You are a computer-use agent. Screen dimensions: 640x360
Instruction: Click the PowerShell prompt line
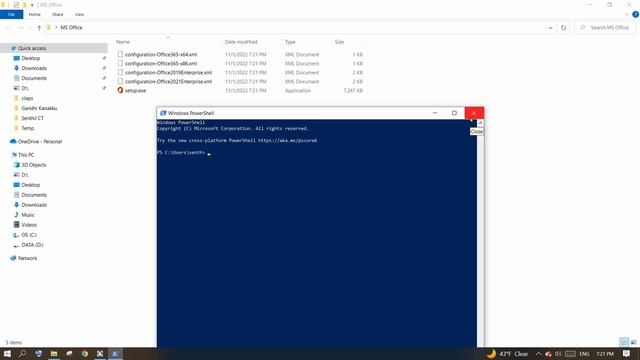(184, 153)
